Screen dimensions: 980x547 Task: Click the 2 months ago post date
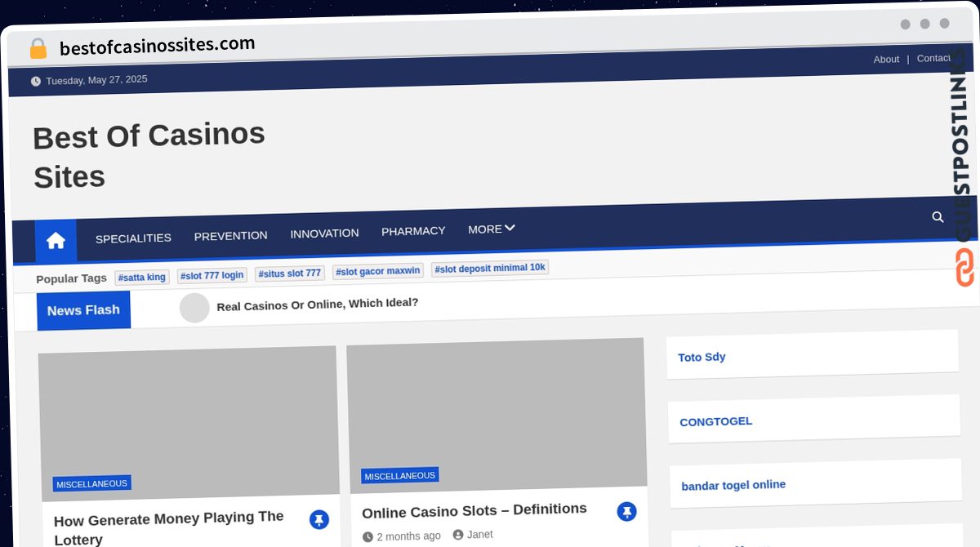408,536
